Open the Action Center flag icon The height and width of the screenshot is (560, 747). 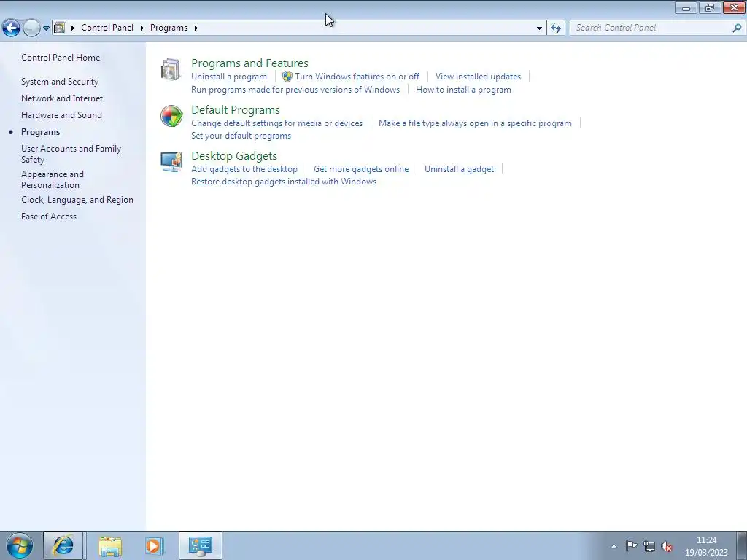coord(631,546)
